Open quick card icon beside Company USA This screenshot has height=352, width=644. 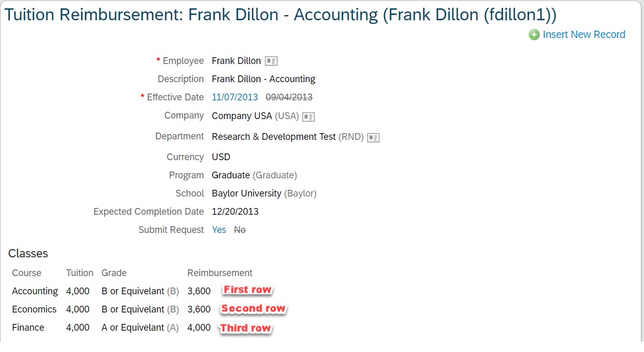coord(309,117)
